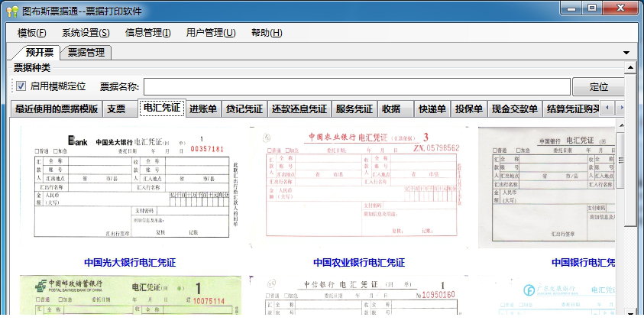Open the 用户管理(U) menu
644x327 pixels.
pyautogui.click(x=211, y=33)
